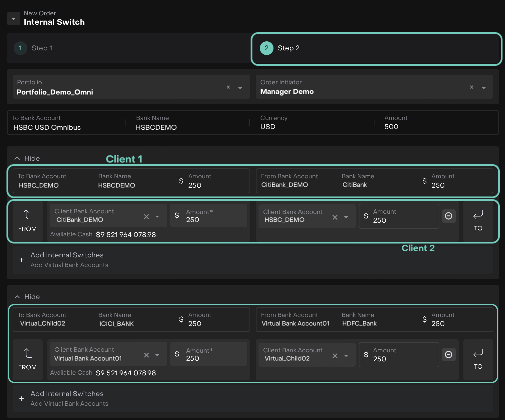The width and height of the screenshot is (505, 420).
Task: Go to the Step 1 tab
Action: (x=42, y=48)
